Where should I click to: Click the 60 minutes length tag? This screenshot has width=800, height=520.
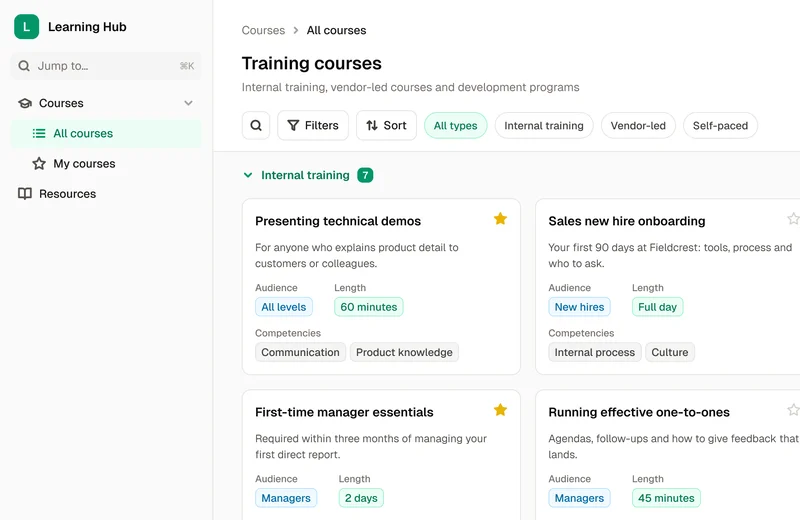[x=369, y=307]
